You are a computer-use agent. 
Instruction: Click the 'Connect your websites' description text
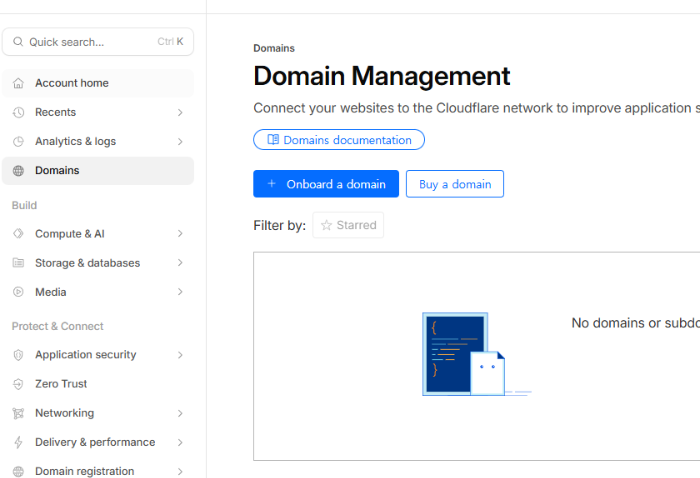click(x=476, y=108)
